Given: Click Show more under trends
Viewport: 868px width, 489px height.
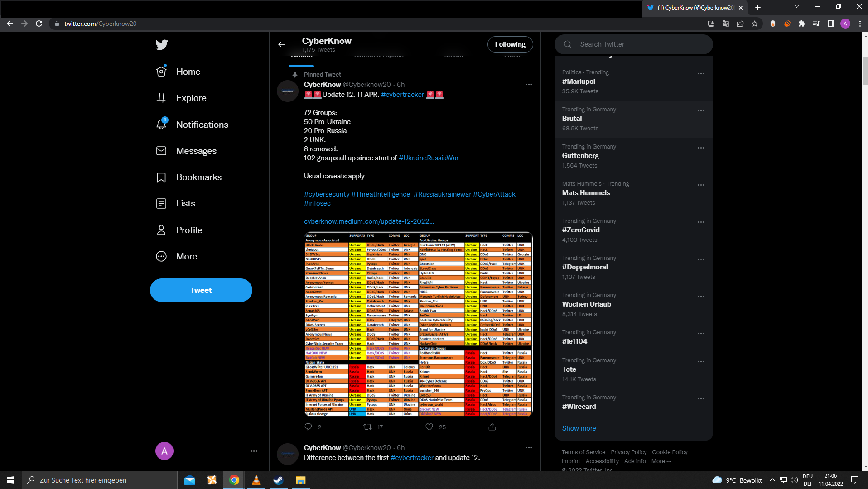Looking at the screenshot, I should [579, 428].
